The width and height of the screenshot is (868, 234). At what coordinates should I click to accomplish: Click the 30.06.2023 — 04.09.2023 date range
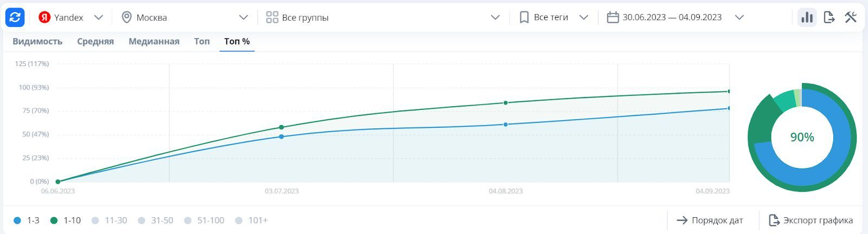click(x=672, y=17)
